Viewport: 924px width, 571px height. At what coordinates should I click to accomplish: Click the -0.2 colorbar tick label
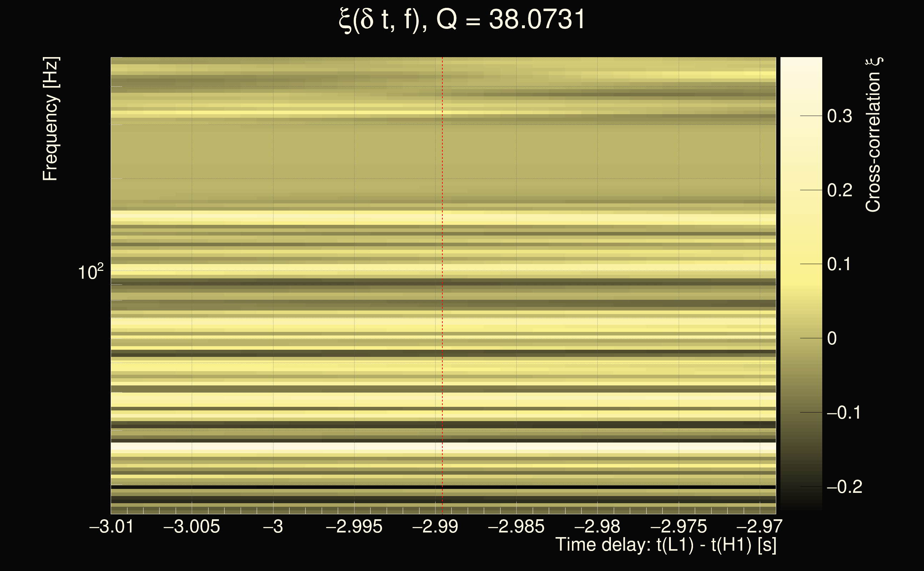pos(844,487)
